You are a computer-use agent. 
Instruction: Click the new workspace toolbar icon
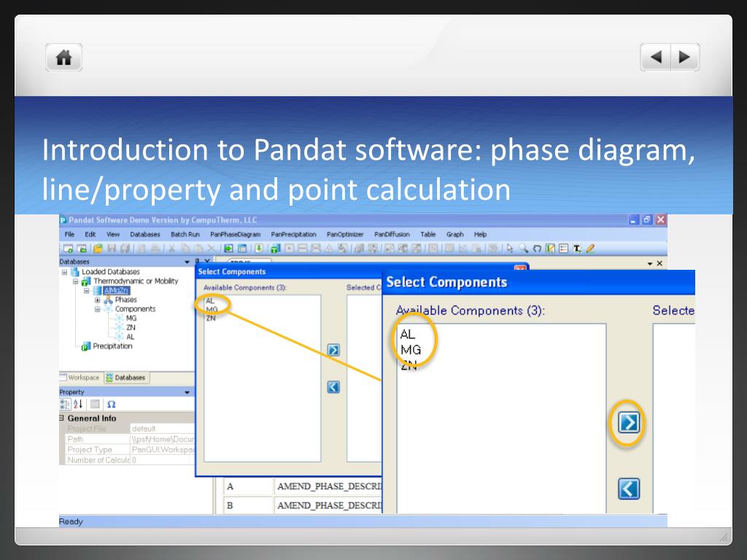69,249
